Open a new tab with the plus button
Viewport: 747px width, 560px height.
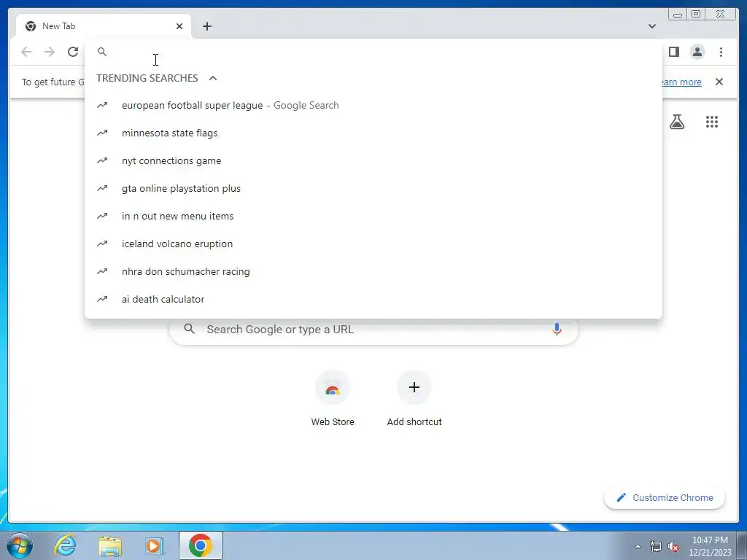pos(206,26)
